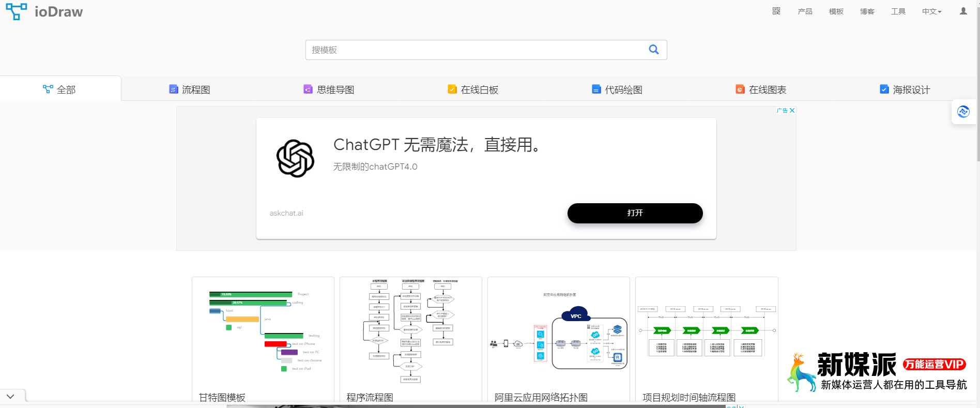Switch to the 在线白板 tab
This screenshot has width=980, height=408.
click(x=473, y=89)
